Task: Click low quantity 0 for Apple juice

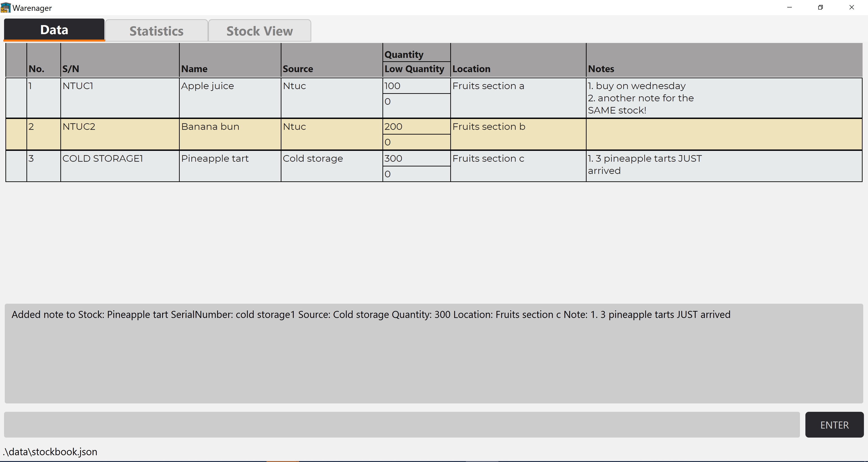Action: (x=416, y=106)
